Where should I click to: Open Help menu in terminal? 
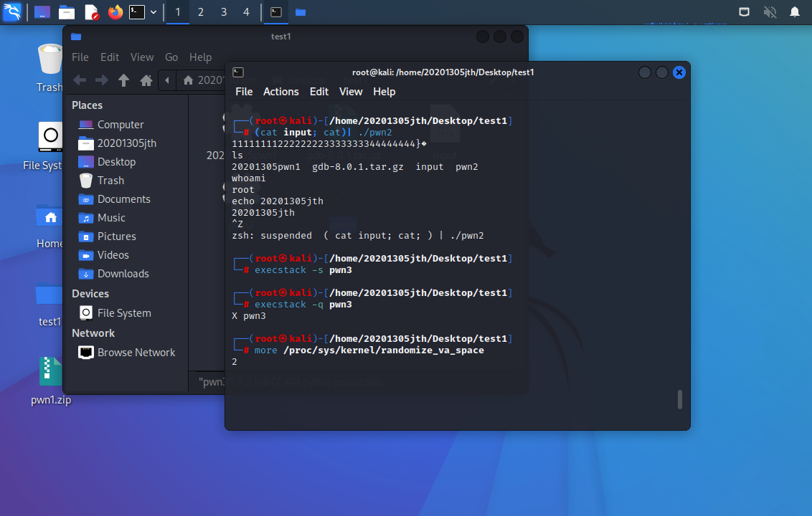pyautogui.click(x=384, y=92)
